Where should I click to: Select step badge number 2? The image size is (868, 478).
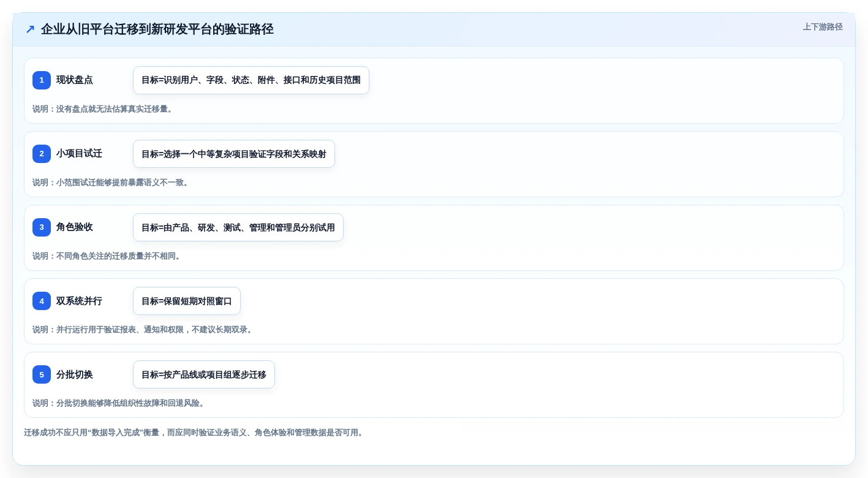42,154
